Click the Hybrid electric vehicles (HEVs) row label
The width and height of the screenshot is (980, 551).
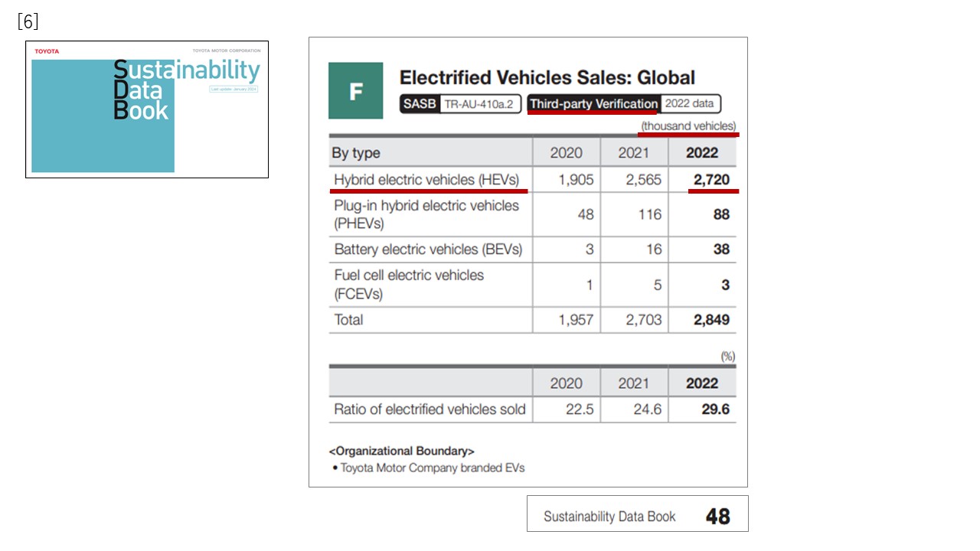(426, 180)
